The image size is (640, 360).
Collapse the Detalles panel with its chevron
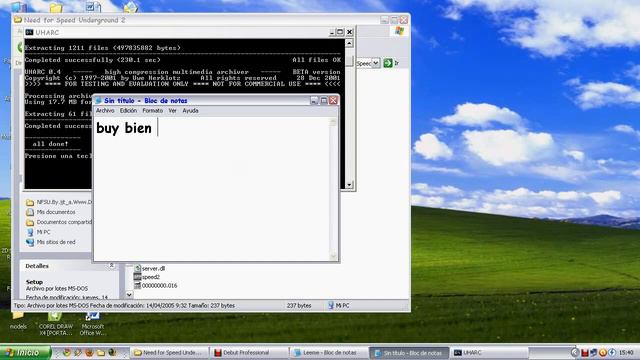111,266
